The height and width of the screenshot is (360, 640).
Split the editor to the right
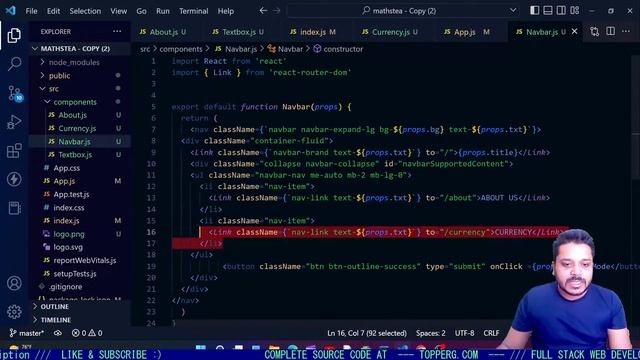[x=611, y=31]
